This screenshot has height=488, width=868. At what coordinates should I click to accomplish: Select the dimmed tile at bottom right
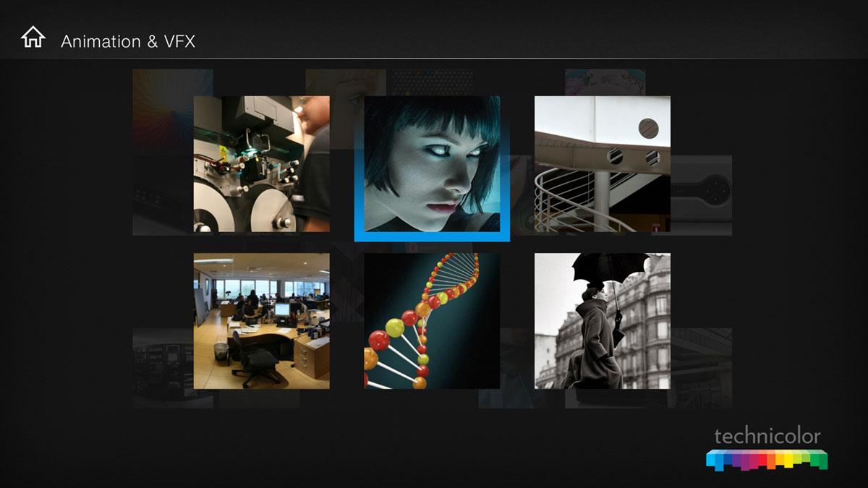(x=702, y=369)
